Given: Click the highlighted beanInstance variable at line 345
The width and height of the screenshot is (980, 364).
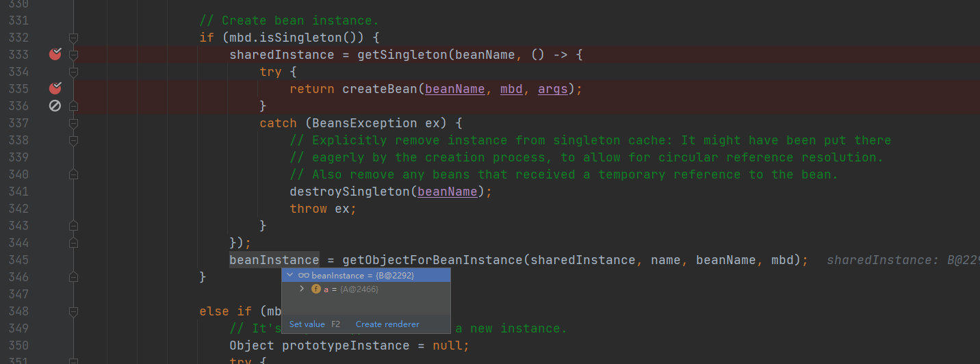Looking at the screenshot, I should pos(274,260).
